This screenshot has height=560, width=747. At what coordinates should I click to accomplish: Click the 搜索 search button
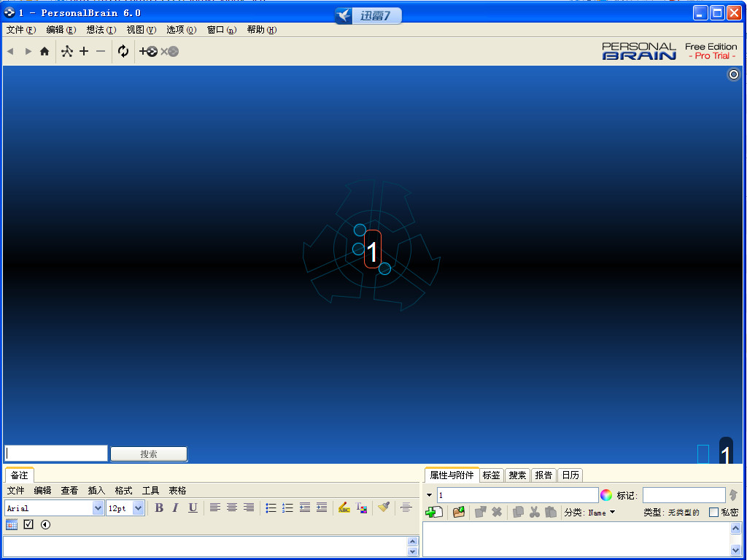148,454
